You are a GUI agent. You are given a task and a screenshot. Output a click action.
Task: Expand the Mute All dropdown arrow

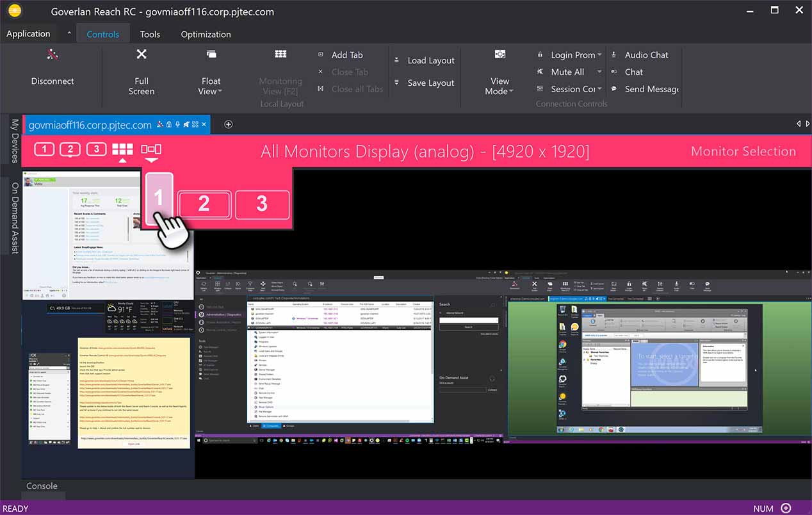(x=600, y=72)
